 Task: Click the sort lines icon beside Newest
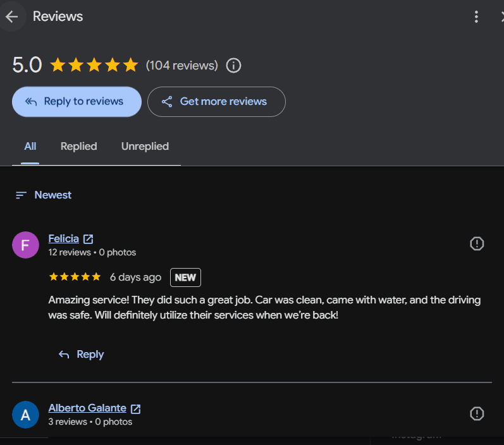click(22, 195)
